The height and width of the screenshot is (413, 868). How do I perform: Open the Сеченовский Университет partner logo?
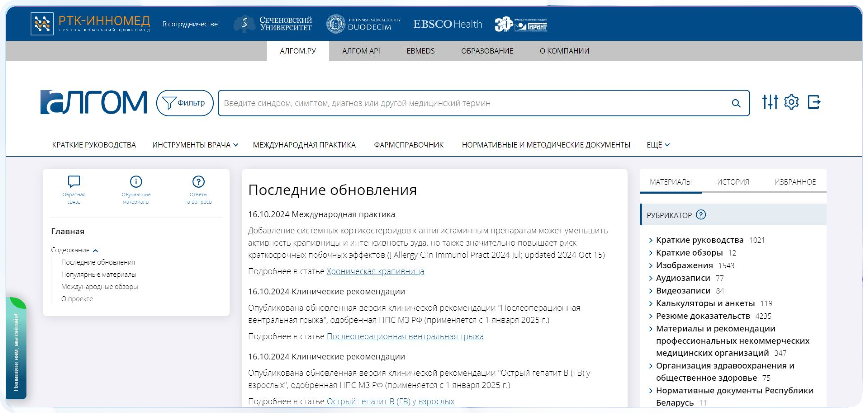[x=273, y=24]
